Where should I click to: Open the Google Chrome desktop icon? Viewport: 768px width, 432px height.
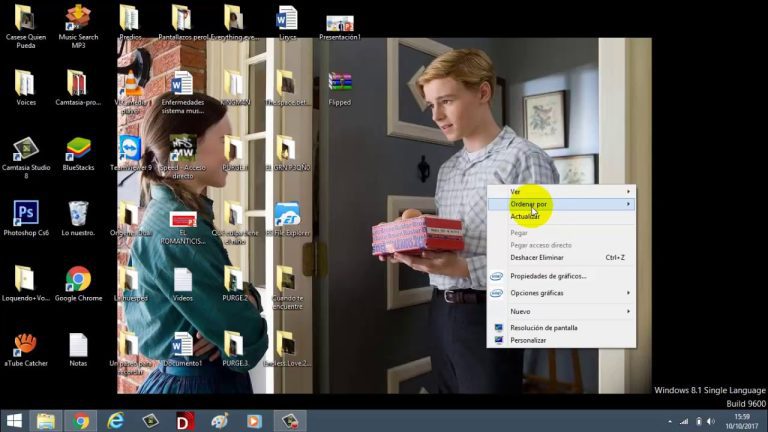78,279
